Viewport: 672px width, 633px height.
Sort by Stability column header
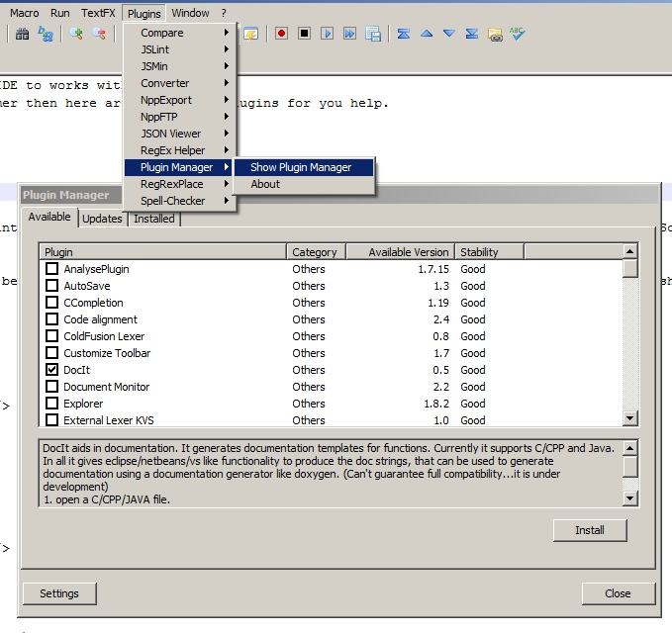[x=490, y=252]
